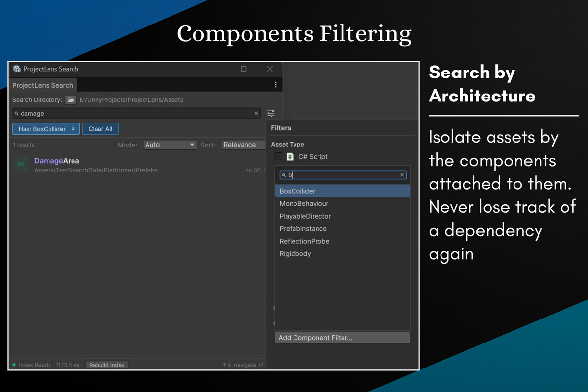Click the Rebuild Index button

[x=107, y=365]
